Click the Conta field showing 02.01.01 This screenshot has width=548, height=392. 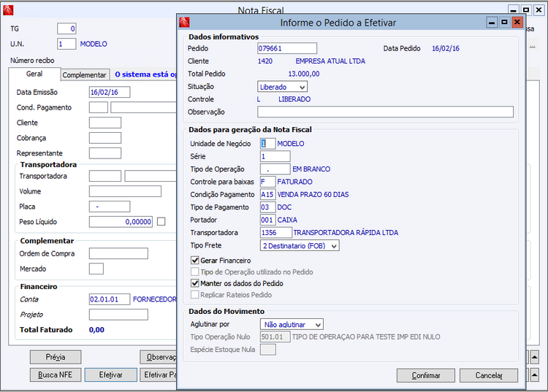110,299
